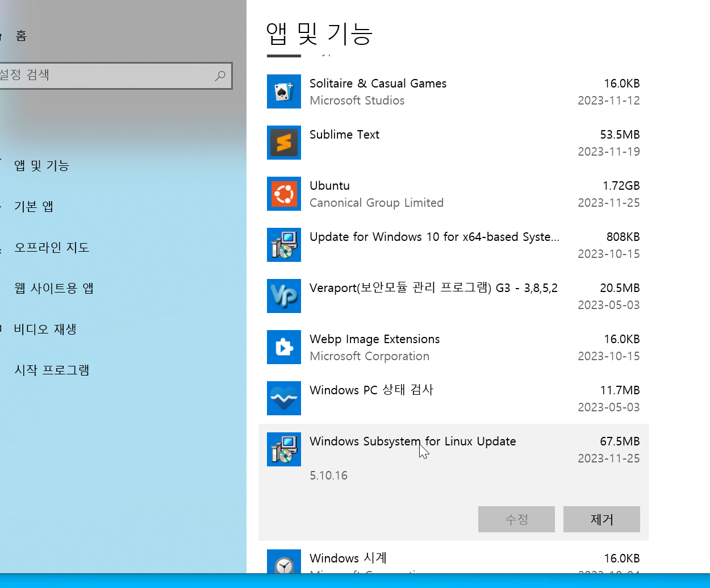Click the Ubuntu app icon
This screenshot has width=710, height=588.
tap(284, 194)
